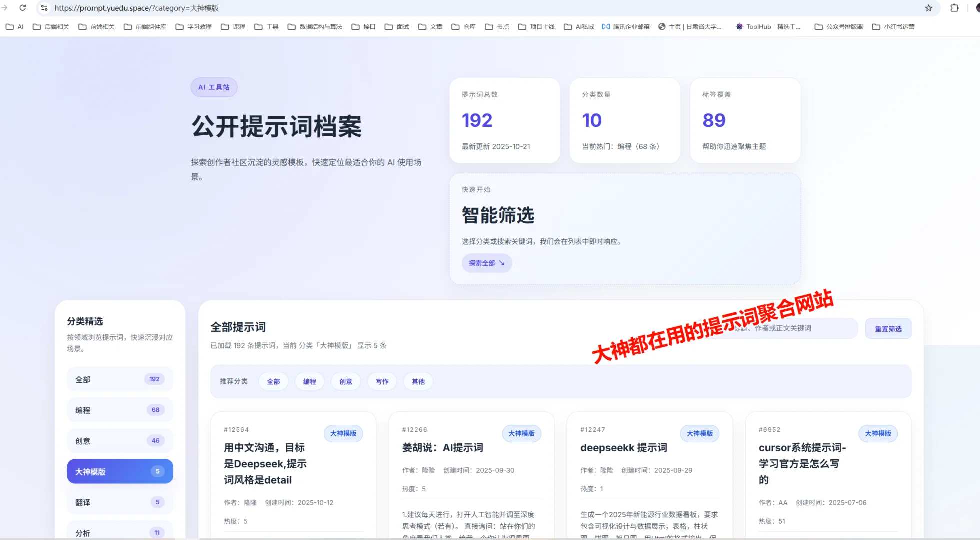980x540 pixels.
Task: Click the browser profile avatar
Action: 978,8
